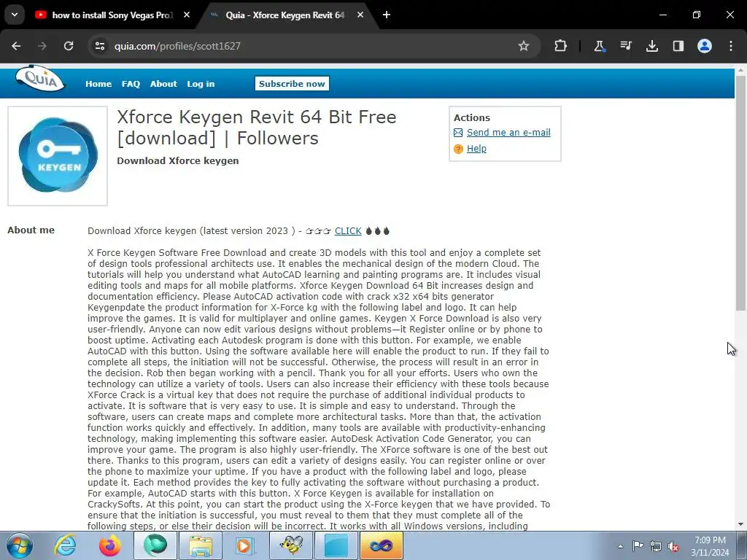
Task: Switch to the Sony Vegas Pro YouTube tab
Action: [x=112, y=15]
